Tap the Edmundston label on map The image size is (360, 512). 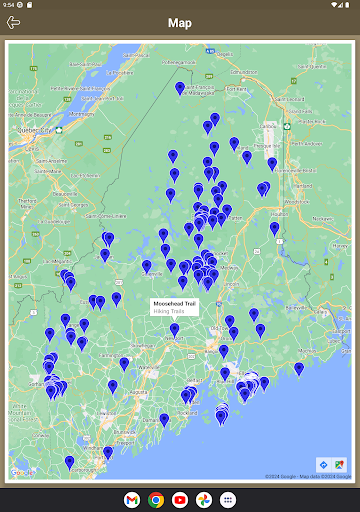coord(244,72)
